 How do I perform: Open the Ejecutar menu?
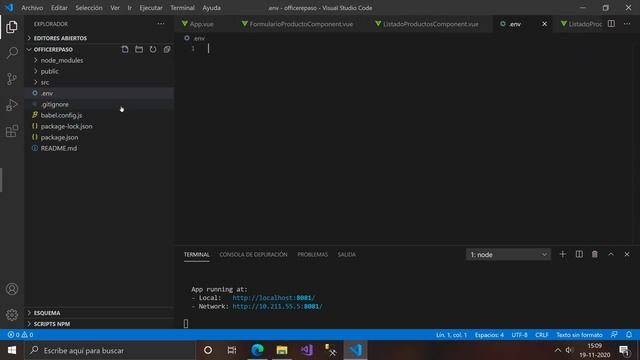(x=151, y=8)
